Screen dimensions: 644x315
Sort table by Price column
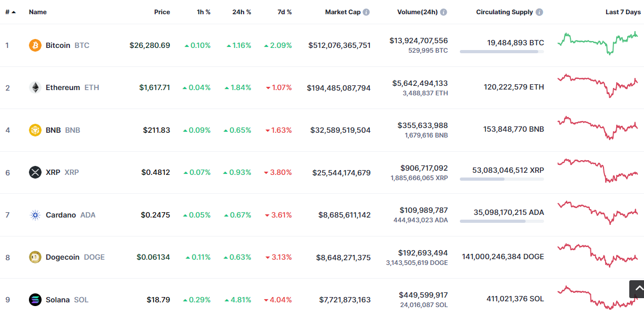pyautogui.click(x=162, y=12)
